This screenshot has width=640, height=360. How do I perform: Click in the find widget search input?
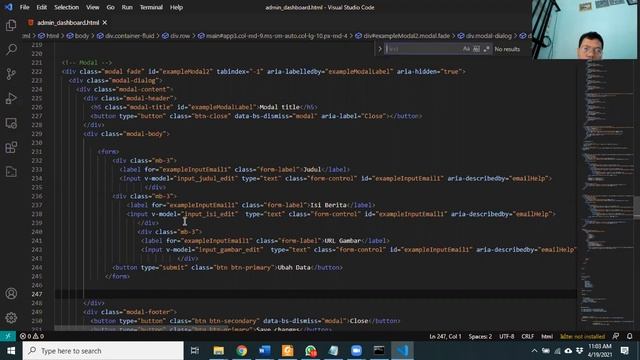[423, 49]
